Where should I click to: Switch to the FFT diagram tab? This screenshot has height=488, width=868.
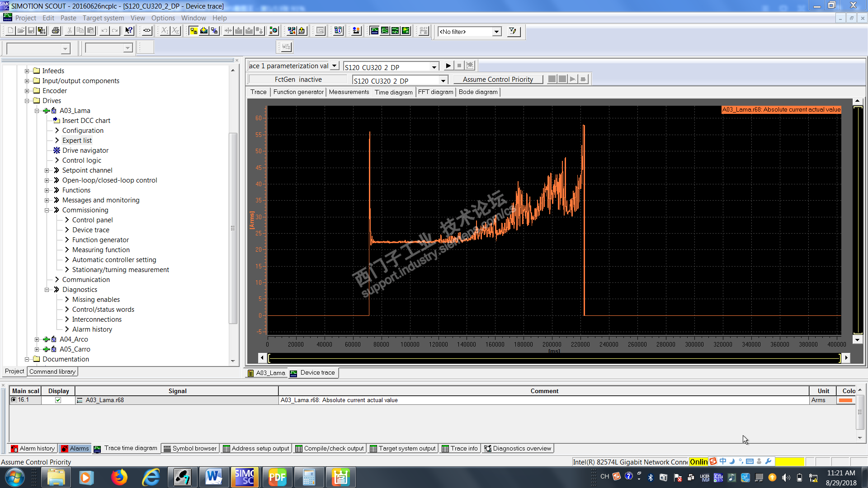[x=435, y=92]
